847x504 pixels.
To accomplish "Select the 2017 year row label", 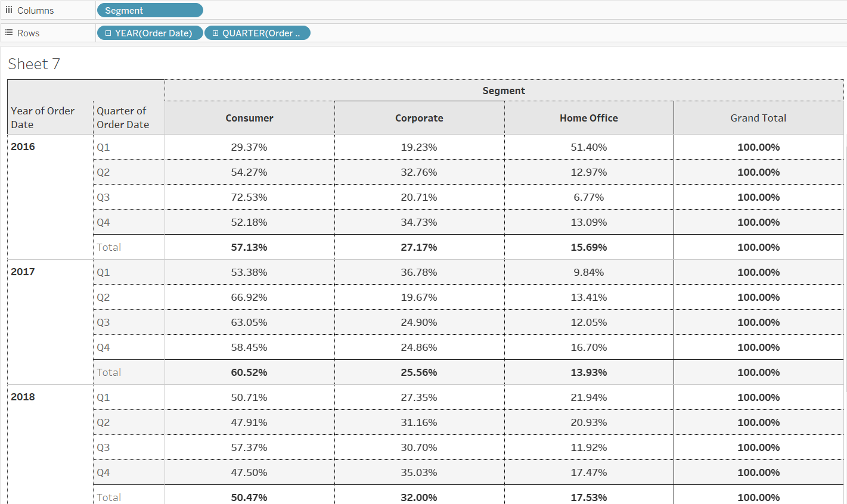I will coord(23,272).
